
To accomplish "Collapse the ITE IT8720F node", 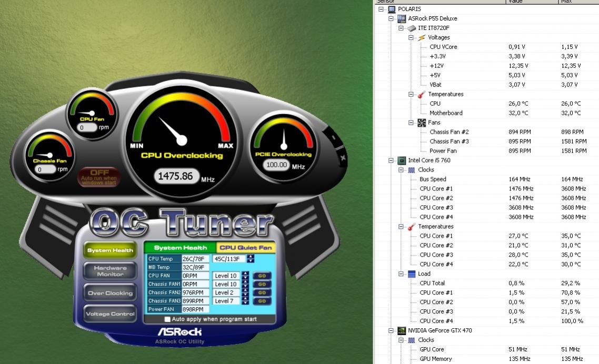I will point(401,28).
